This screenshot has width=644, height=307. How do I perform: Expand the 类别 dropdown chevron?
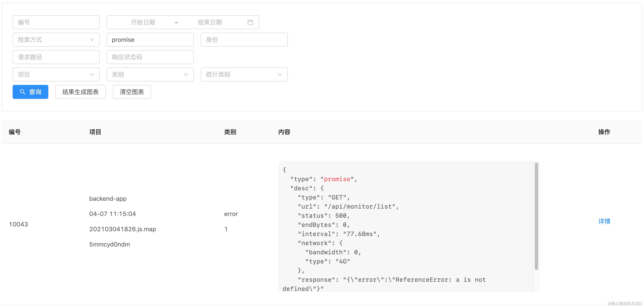pos(186,74)
